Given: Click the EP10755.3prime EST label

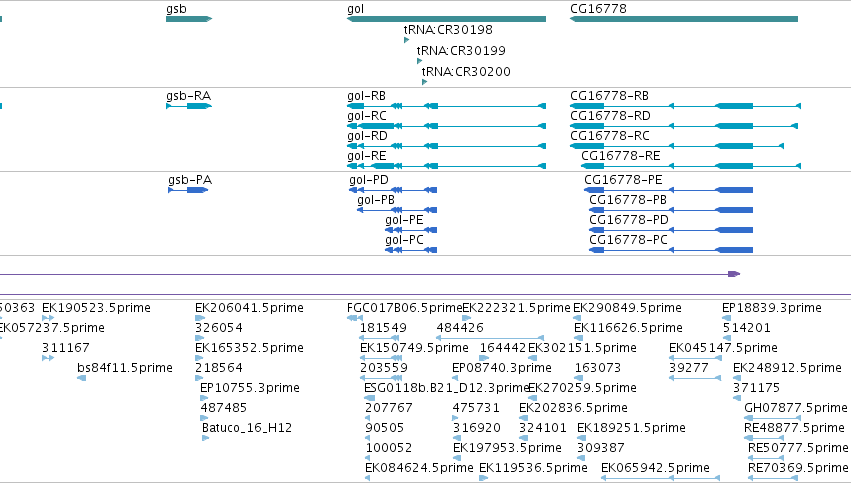Looking at the screenshot, I should 250,389.
